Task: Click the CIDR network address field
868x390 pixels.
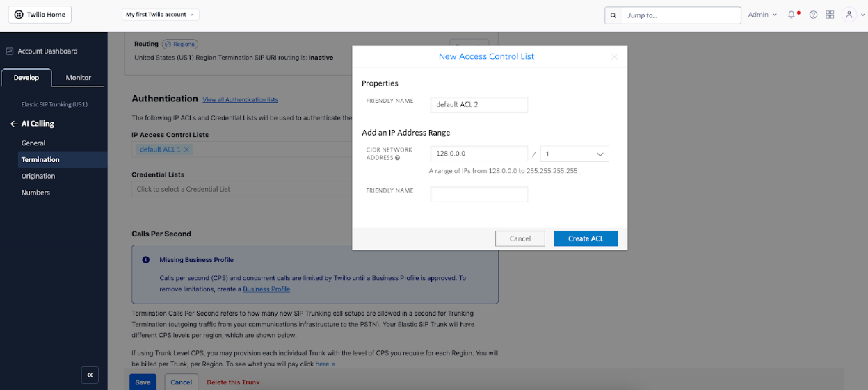Action: tap(479, 154)
